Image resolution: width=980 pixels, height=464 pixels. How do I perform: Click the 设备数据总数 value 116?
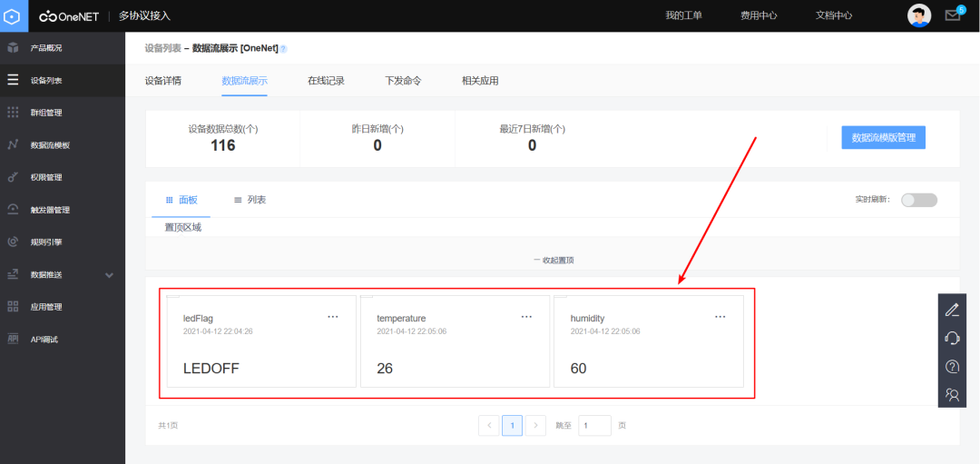[x=223, y=145]
